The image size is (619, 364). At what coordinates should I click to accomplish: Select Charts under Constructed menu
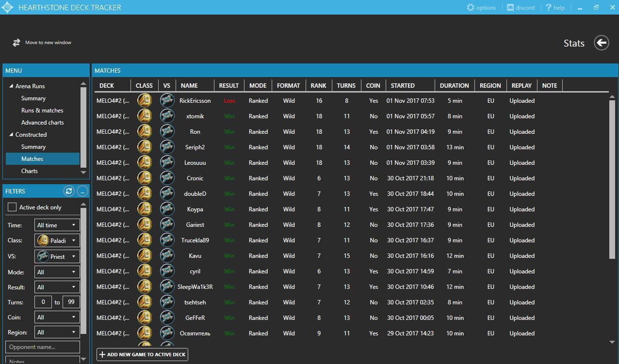[x=30, y=171]
